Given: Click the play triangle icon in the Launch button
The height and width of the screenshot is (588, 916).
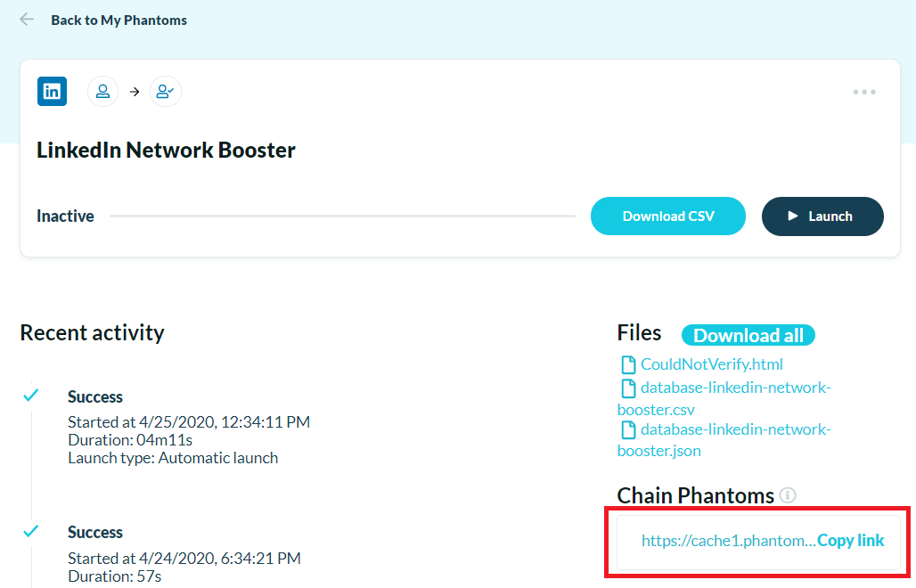Looking at the screenshot, I should [x=793, y=216].
